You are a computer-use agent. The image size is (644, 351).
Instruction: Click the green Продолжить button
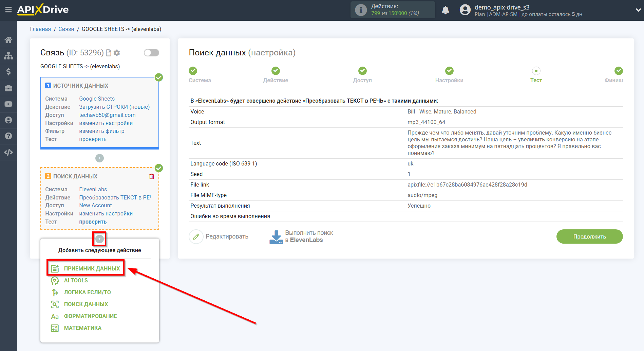[x=589, y=236]
